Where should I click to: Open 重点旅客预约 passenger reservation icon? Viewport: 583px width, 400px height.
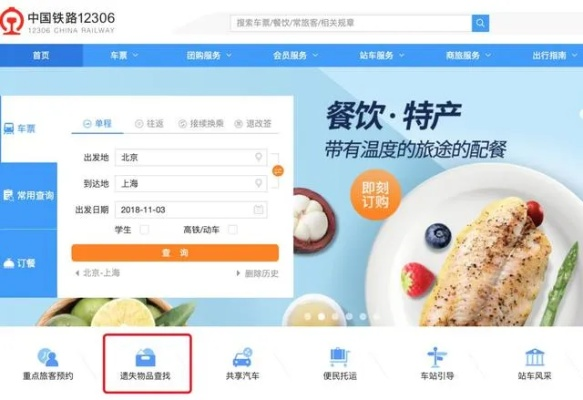[x=48, y=357]
